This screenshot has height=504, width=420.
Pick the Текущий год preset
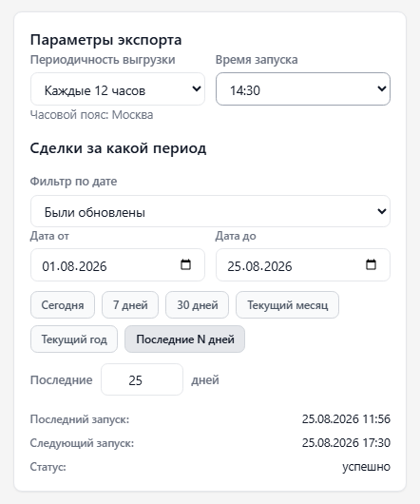(x=74, y=339)
